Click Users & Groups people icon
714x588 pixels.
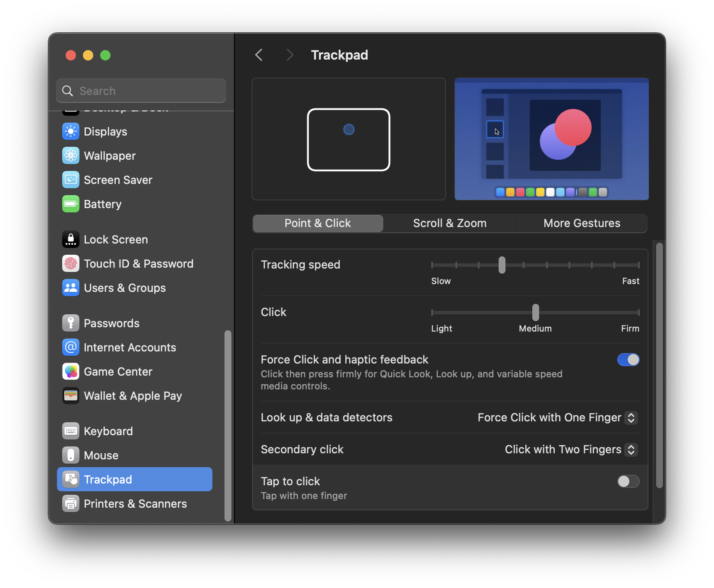point(71,288)
